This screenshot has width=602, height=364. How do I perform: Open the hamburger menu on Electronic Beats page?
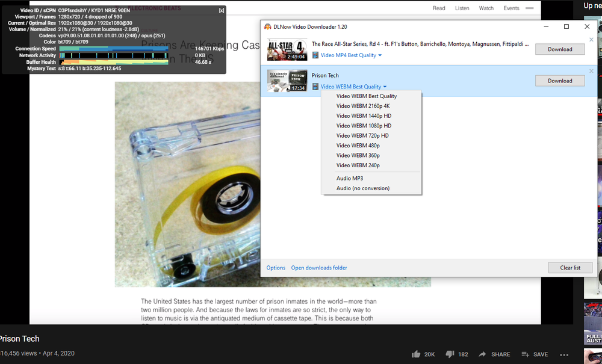tap(529, 8)
